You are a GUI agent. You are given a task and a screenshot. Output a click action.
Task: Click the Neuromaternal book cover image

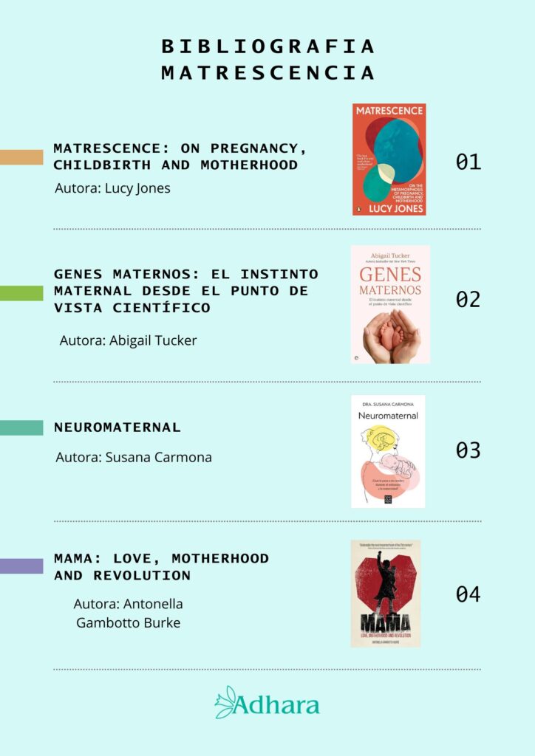(x=388, y=451)
